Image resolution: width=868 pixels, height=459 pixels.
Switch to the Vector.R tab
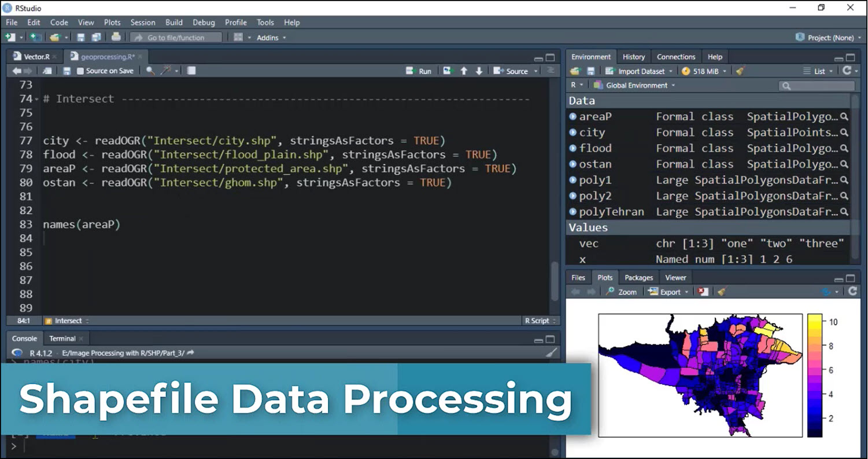(36, 57)
